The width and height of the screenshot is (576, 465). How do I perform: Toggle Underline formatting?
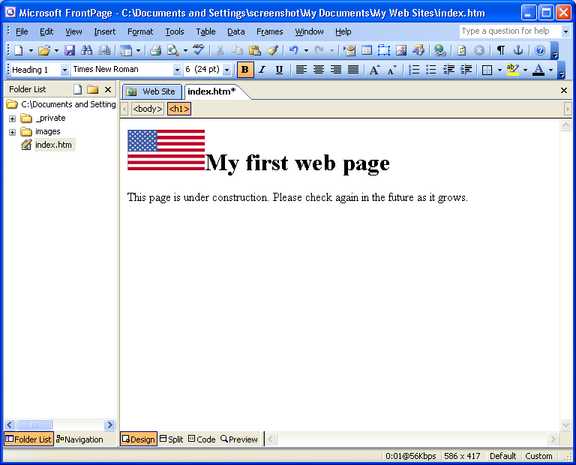(x=279, y=69)
